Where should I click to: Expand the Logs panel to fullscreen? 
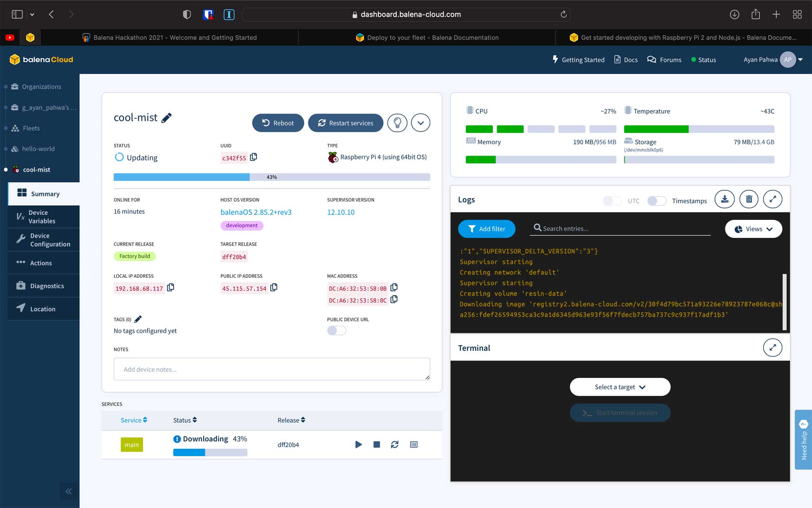[773, 199]
